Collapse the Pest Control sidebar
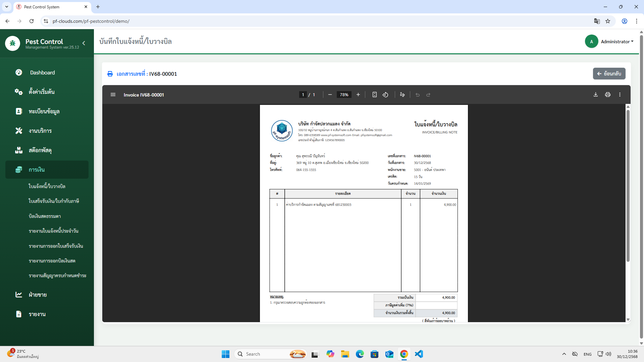The image size is (644, 362). (84, 43)
